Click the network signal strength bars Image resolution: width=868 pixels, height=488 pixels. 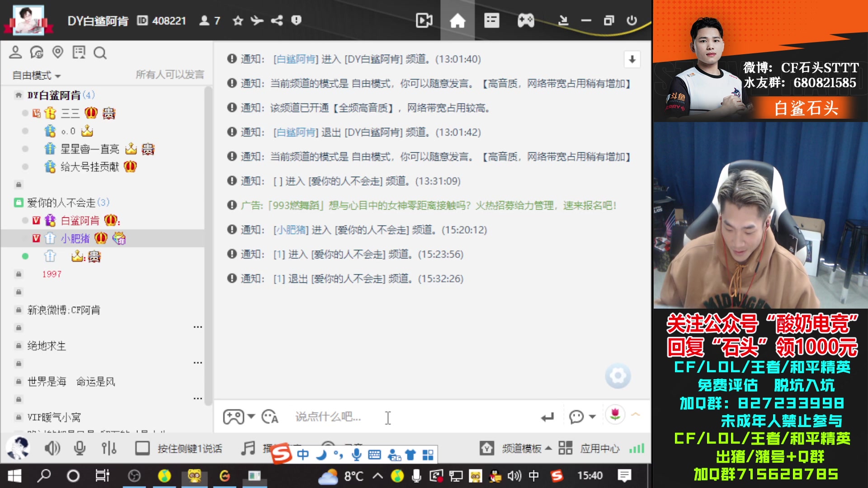pos(637,448)
